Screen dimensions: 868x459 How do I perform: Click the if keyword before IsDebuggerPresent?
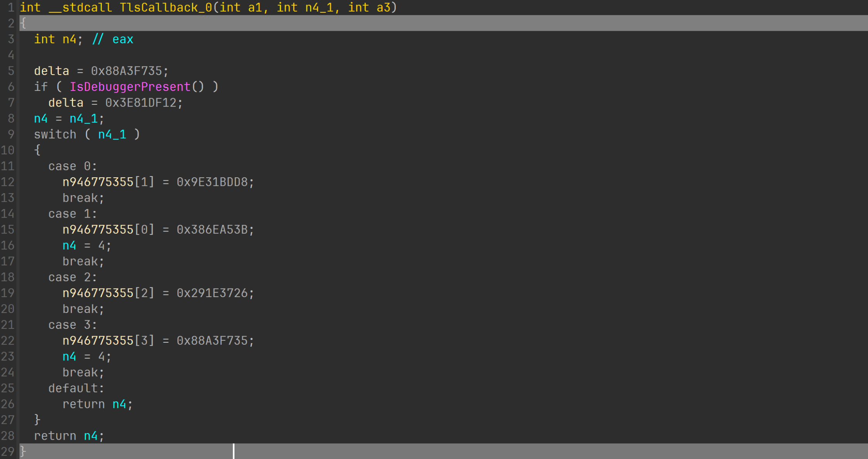(41, 87)
